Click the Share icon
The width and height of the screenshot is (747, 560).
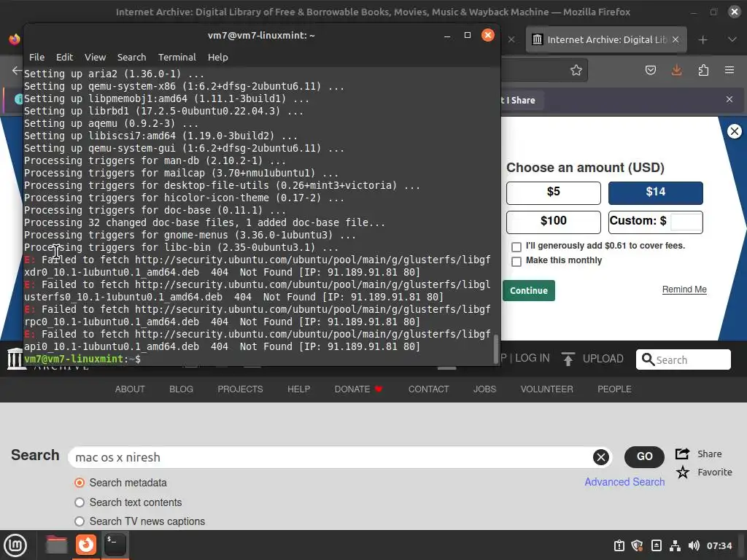pos(683,454)
